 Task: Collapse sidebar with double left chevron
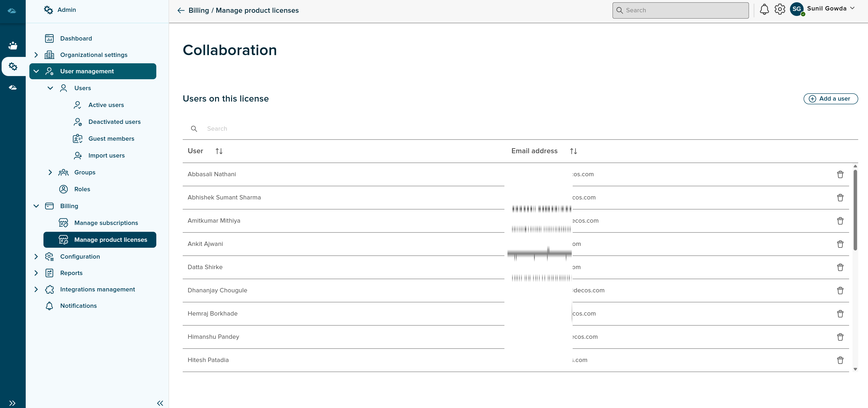point(160,403)
